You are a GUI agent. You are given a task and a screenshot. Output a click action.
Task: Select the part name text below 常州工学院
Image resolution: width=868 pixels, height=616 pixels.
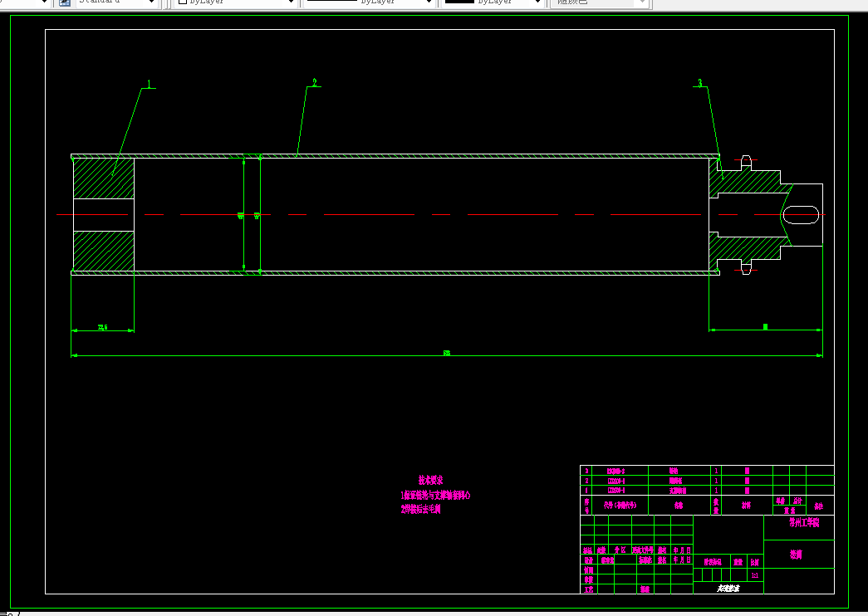tap(796, 554)
